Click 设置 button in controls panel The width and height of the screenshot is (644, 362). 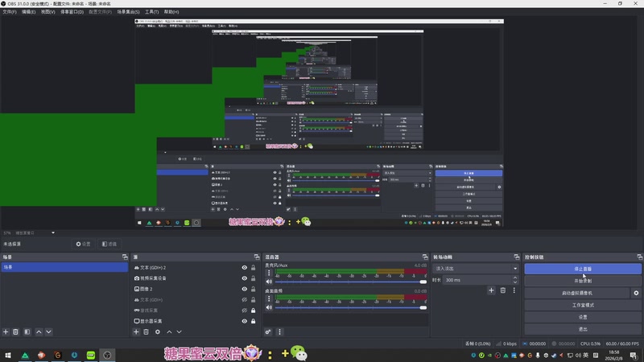click(582, 317)
